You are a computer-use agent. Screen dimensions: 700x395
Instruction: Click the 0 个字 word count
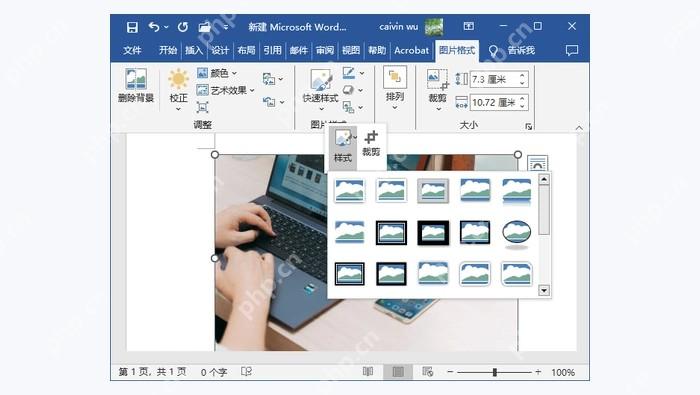pos(214,372)
